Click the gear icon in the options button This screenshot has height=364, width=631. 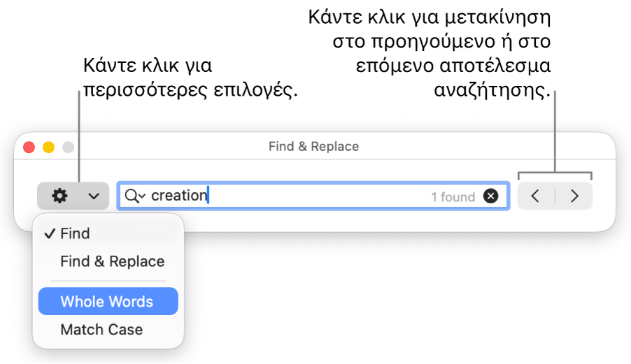click(x=60, y=196)
